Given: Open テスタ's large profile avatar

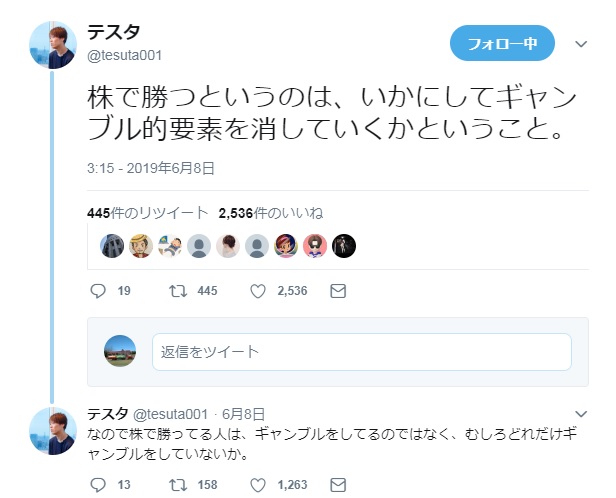Looking at the screenshot, I should 53,45.
